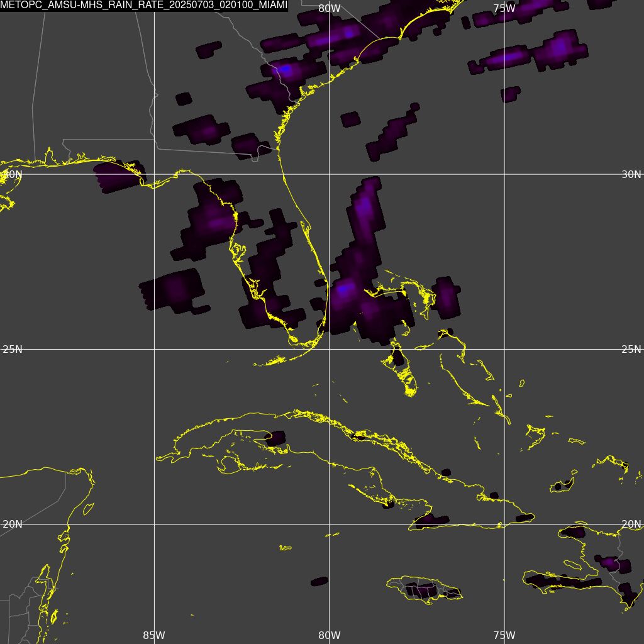Click the bottom 80W longitude label
The image size is (644, 644).
pyautogui.click(x=330, y=635)
